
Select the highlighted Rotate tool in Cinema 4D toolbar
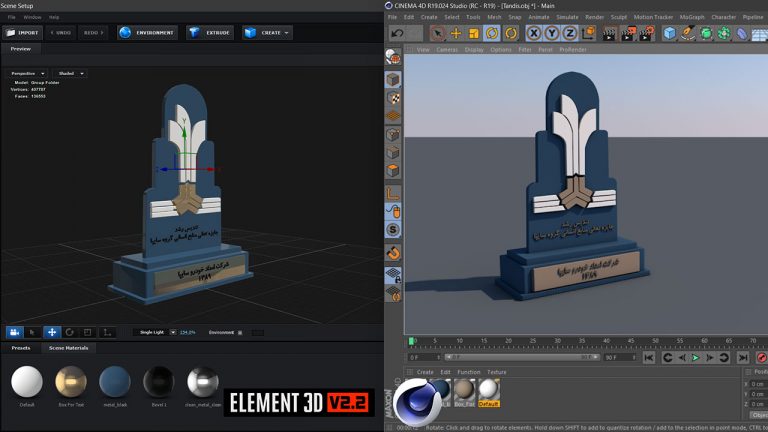[x=492, y=33]
